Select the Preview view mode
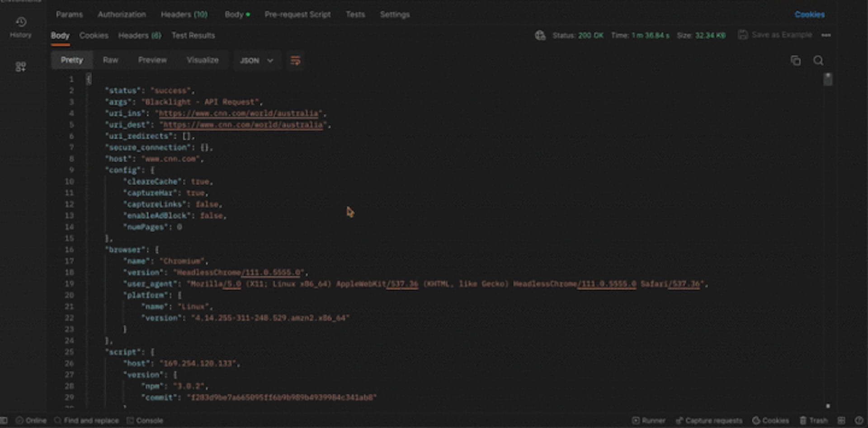Viewport: 868px width, 428px height. click(152, 60)
